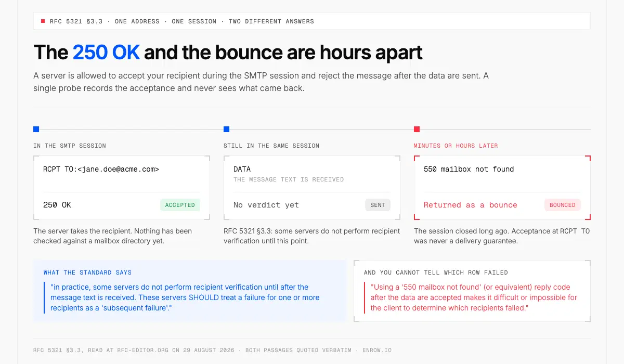The height and width of the screenshot is (364, 624).
Task: Select the first blue timeline marker above SMTP session
Action: [36, 129]
